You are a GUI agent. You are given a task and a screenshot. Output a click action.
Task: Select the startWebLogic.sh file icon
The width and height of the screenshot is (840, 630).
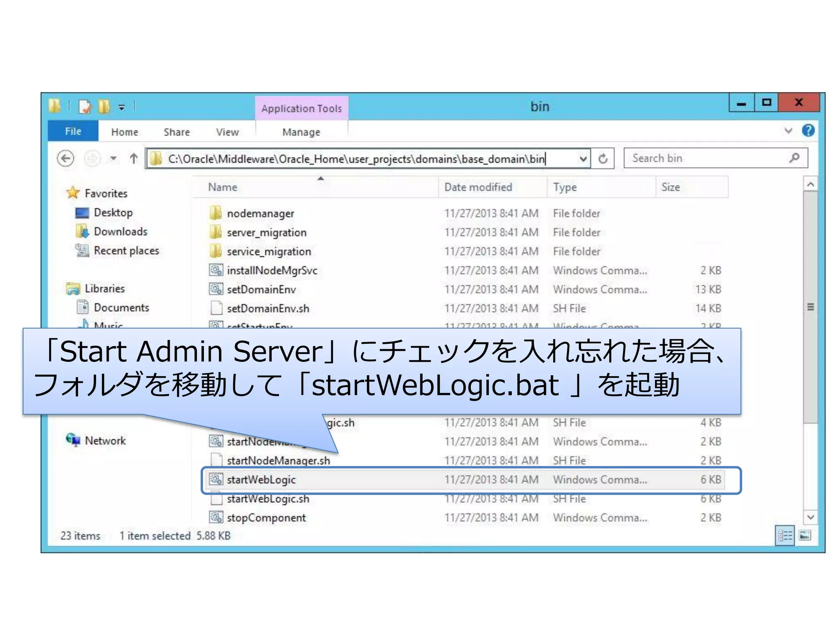click(x=216, y=499)
